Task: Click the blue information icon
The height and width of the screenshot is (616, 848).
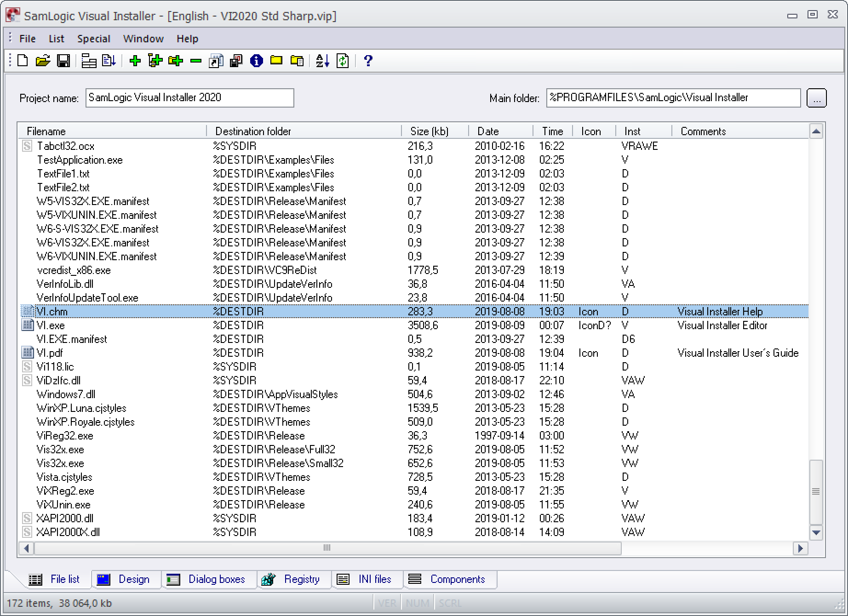Action: pos(257,61)
